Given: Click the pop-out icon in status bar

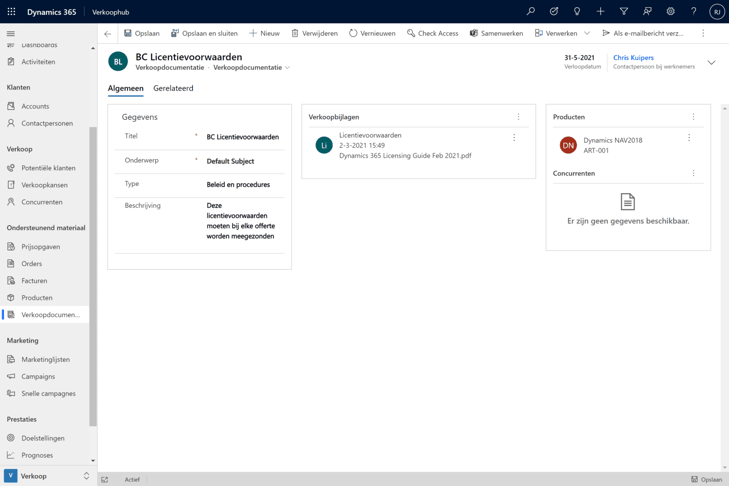Looking at the screenshot, I should 105,479.
